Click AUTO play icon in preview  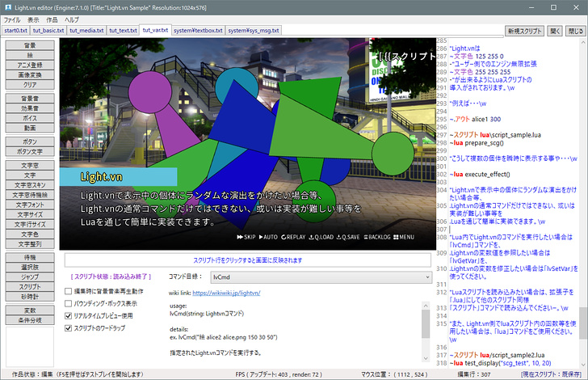click(x=268, y=237)
